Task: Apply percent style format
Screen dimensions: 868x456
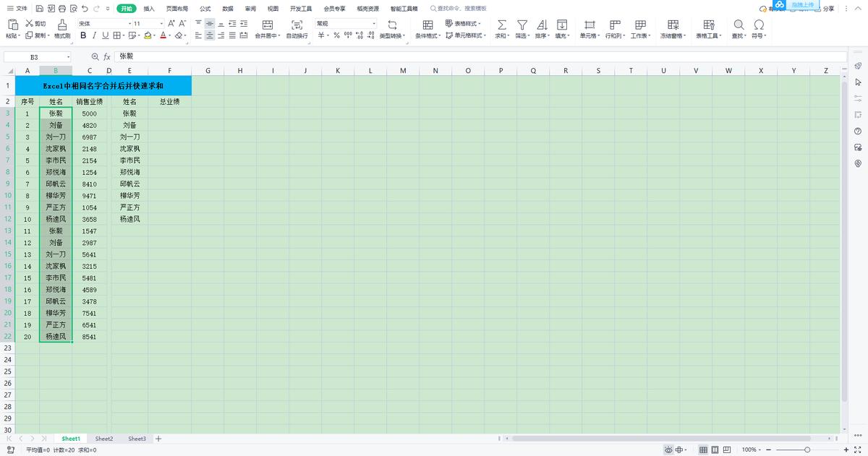Action: [336, 35]
